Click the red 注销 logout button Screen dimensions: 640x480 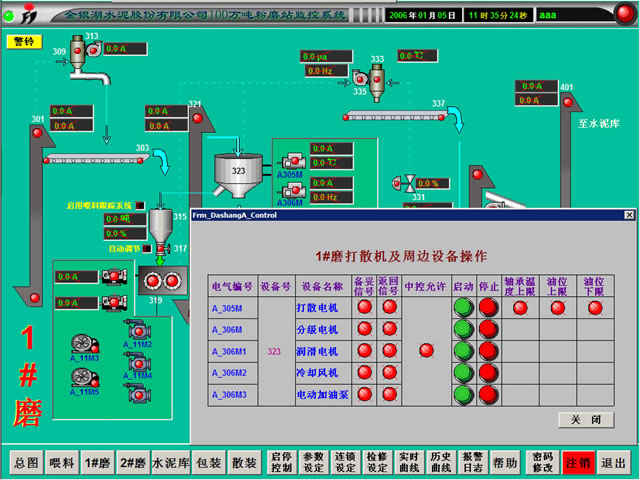coord(578,463)
